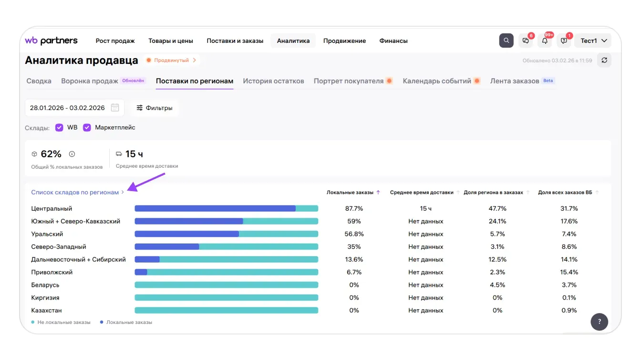Uncheck the Маркетплейс warehouse checkbox

[87, 128]
